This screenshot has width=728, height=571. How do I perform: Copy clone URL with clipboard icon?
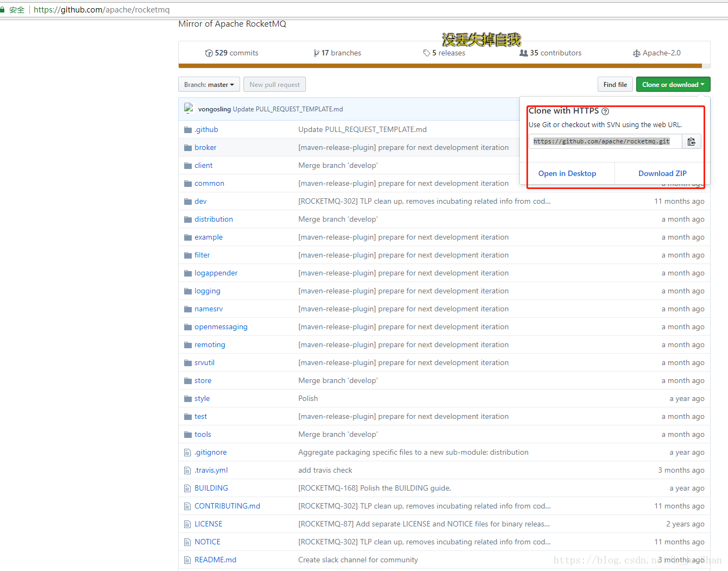691,141
